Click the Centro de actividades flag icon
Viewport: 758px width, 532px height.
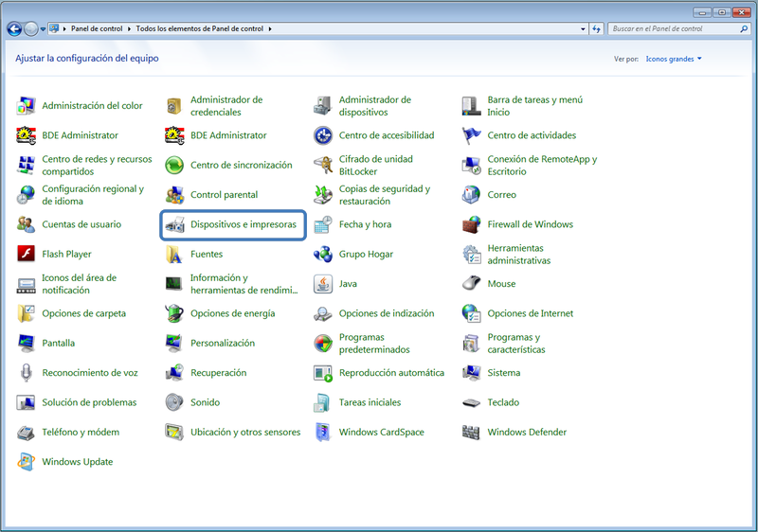pyautogui.click(x=471, y=135)
